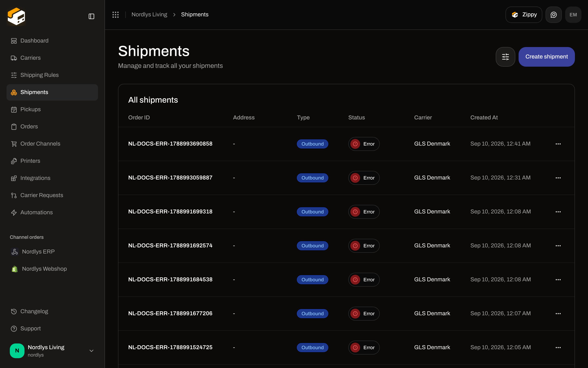Click the Sendify box logo
This screenshot has width=588, height=368.
click(16, 16)
